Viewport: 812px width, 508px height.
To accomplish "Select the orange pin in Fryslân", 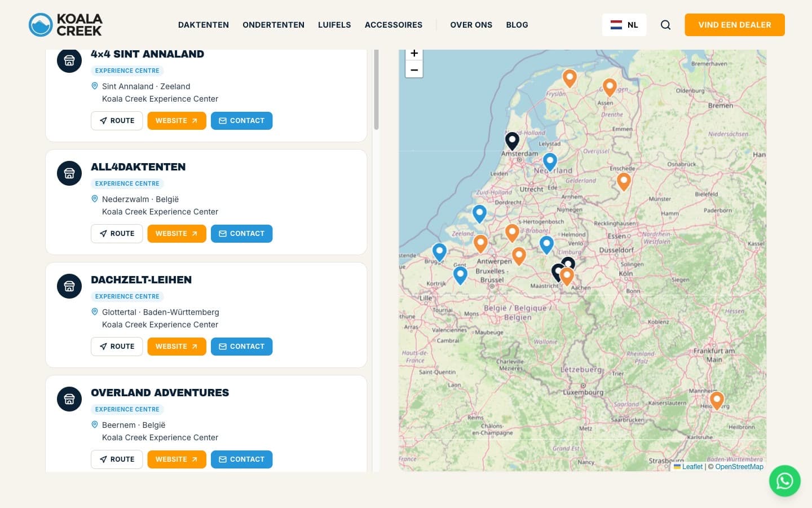I will point(570,78).
